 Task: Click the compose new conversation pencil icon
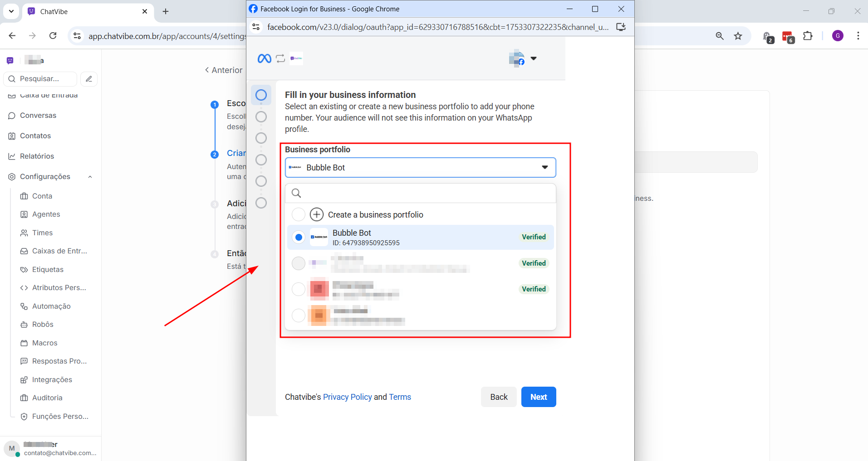89,79
